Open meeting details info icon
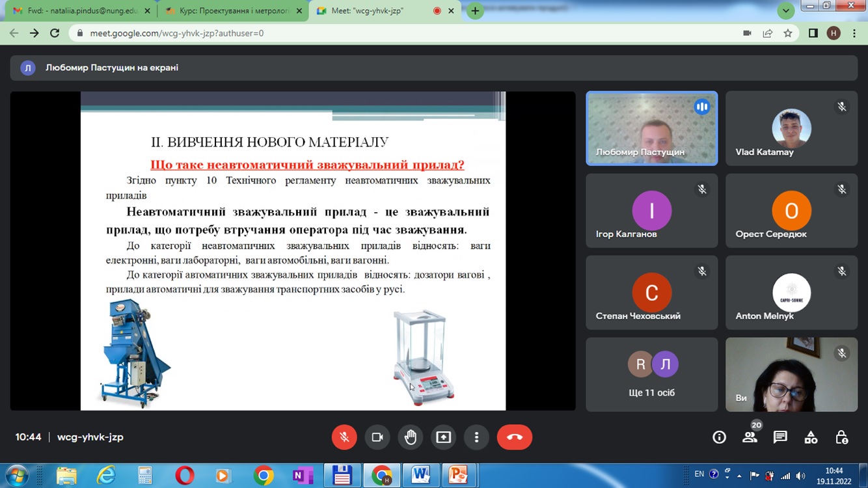Image resolution: width=868 pixels, height=488 pixels. [x=719, y=437]
